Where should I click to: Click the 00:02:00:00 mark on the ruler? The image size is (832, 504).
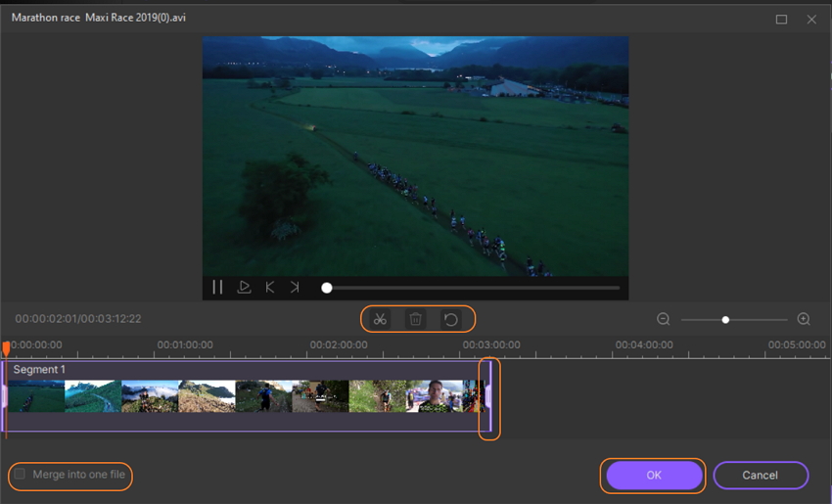tap(339, 345)
